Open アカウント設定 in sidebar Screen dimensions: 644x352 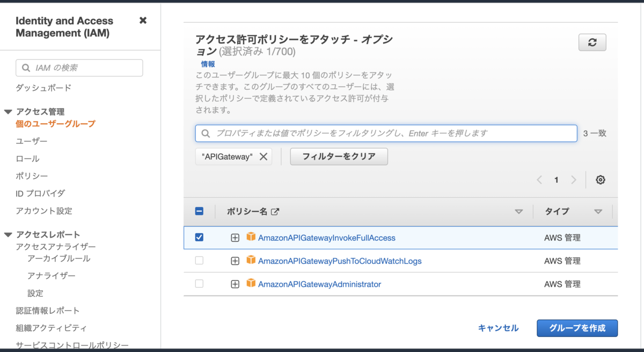(44, 211)
